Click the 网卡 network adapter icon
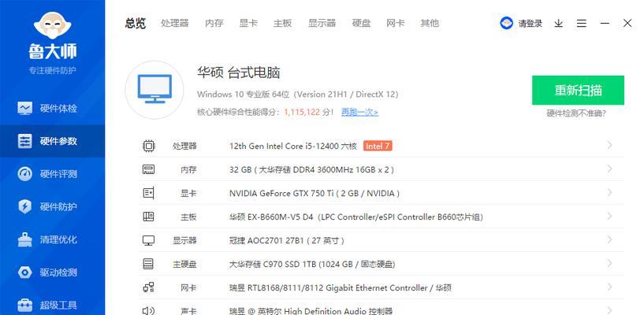This screenshot has height=315, width=644. 149,287
